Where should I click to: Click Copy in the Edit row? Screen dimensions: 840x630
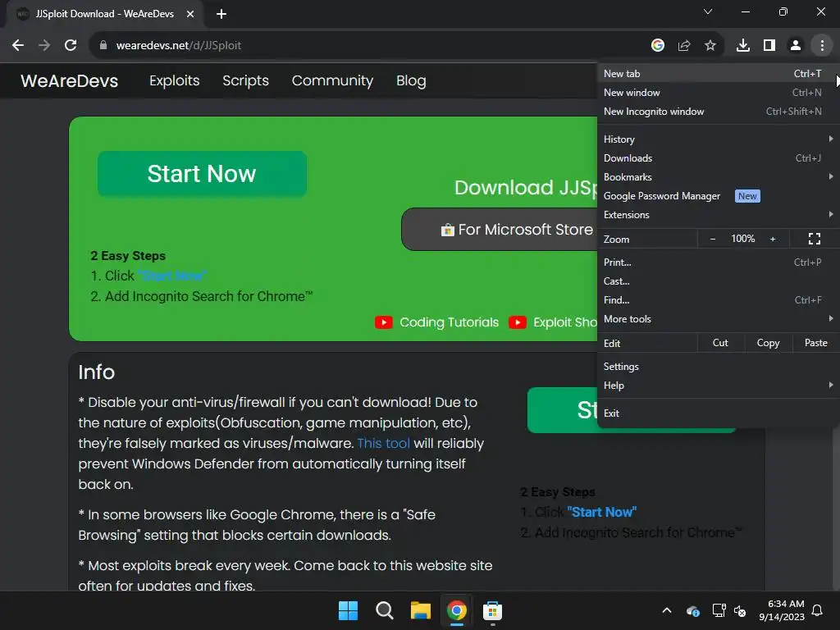pos(768,343)
